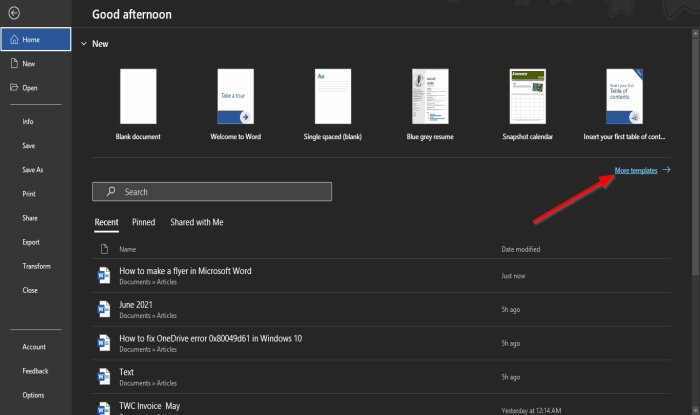Click Word icon beside flyer document
The width and height of the screenshot is (700, 415).
[x=103, y=275]
